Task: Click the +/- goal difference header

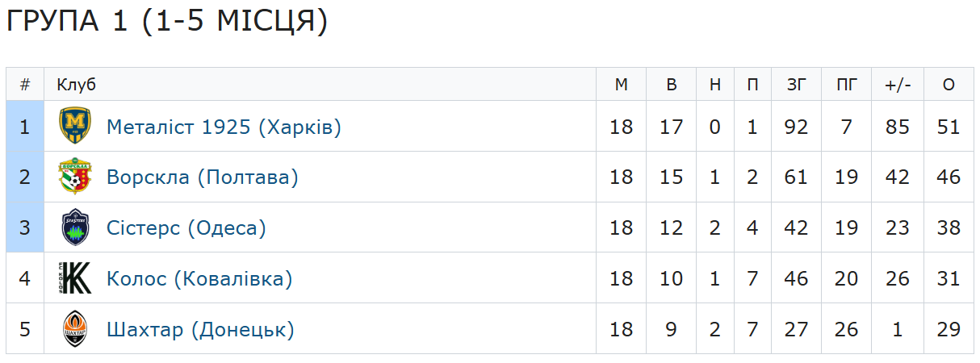Action: (x=897, y=85)
